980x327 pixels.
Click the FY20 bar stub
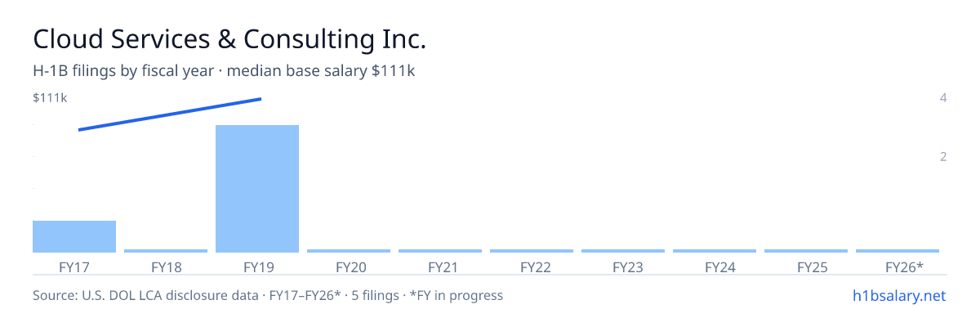(x=349, y=251)
